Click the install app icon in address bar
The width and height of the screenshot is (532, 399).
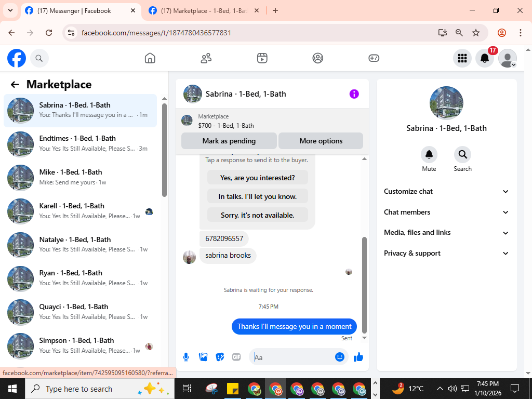tap(443, 33)
